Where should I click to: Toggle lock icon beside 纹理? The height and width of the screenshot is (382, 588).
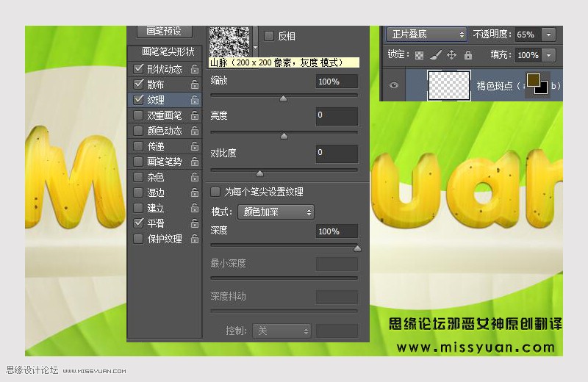[195, 100]
